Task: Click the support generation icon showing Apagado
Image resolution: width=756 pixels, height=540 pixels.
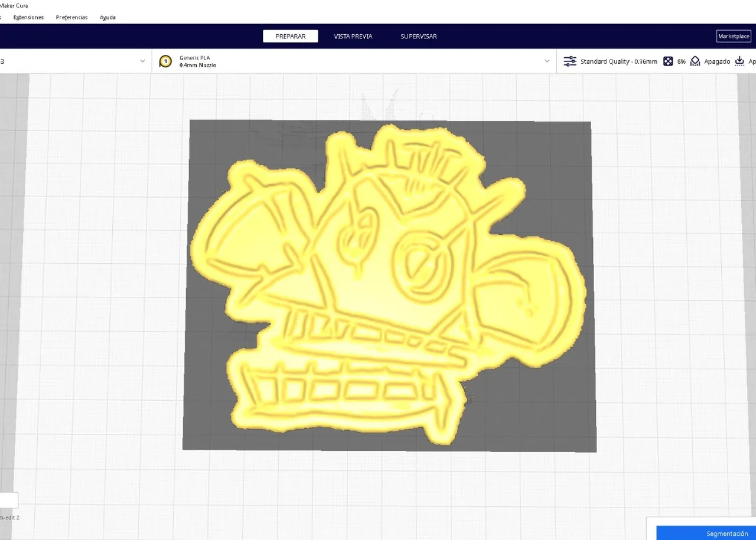Action: 695,61
